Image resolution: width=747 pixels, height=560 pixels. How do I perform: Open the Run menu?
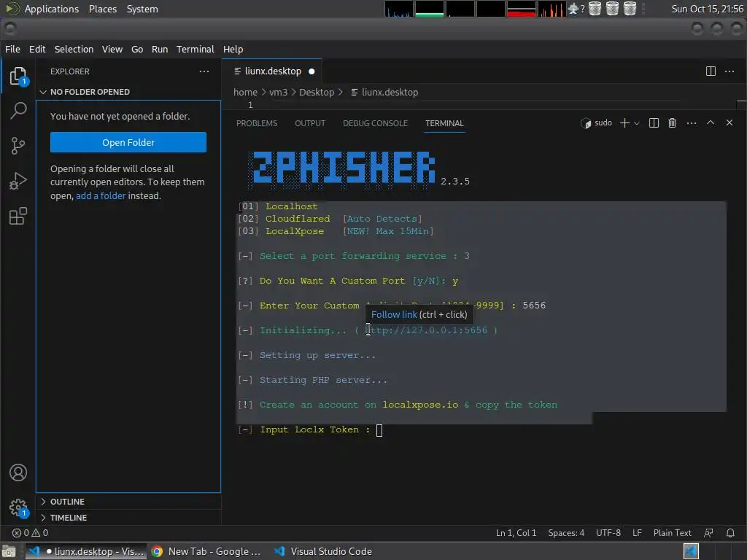tap(160, 49)
